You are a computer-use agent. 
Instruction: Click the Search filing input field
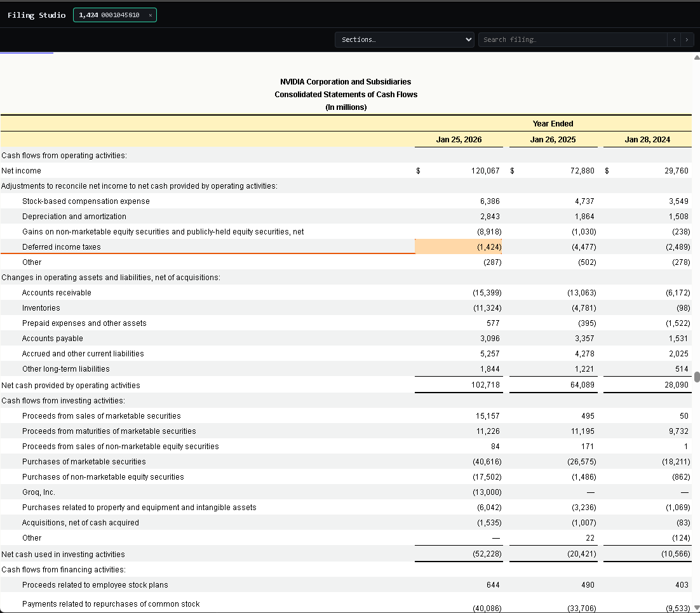573,40
